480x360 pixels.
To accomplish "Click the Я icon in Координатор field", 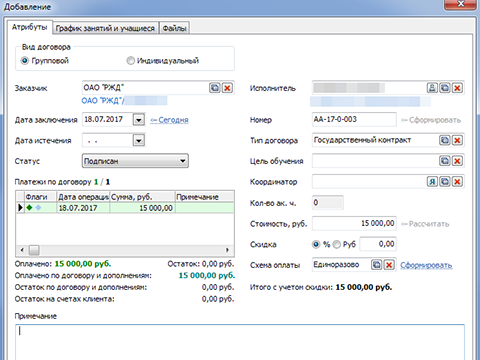I will [x=432, y=182].
